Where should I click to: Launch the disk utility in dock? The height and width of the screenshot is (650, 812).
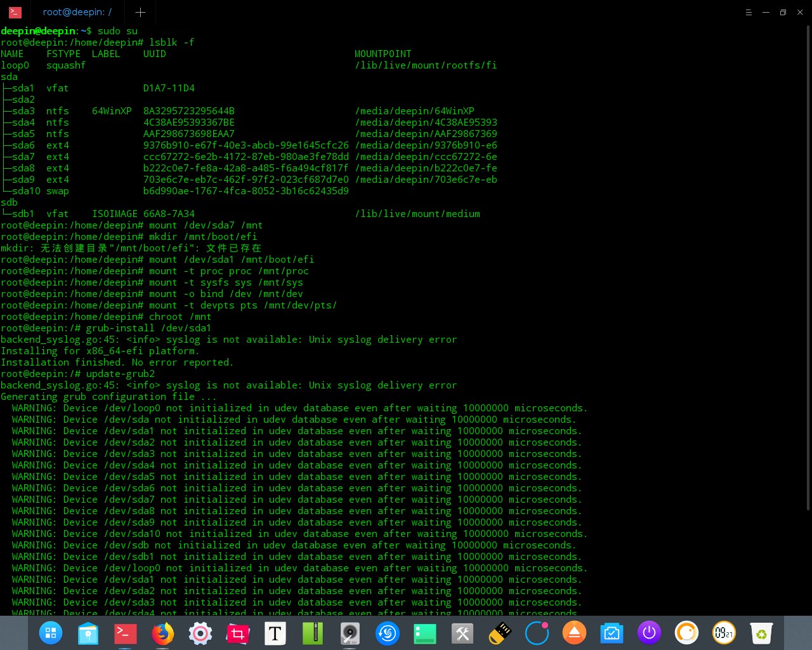click(350, 633)
